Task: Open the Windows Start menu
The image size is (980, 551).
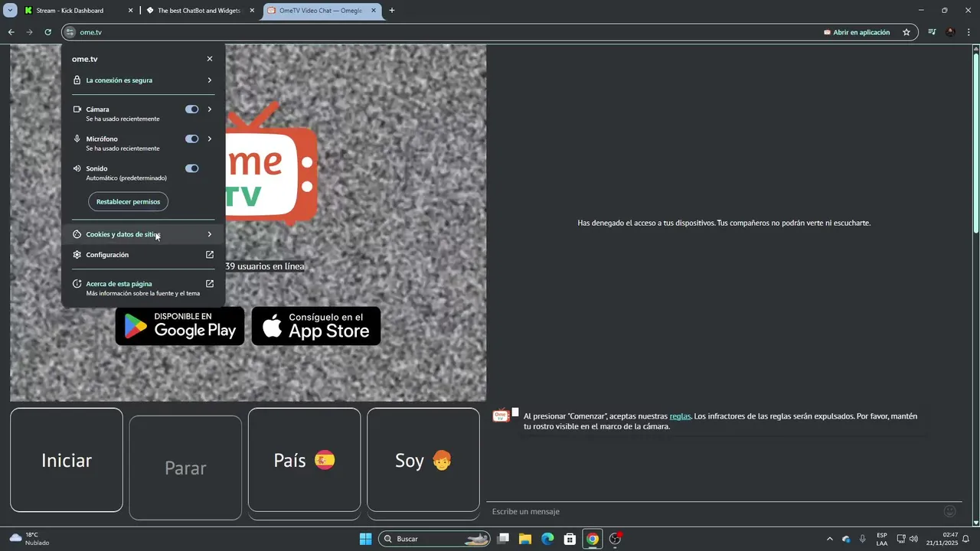Action: point(365,539)
